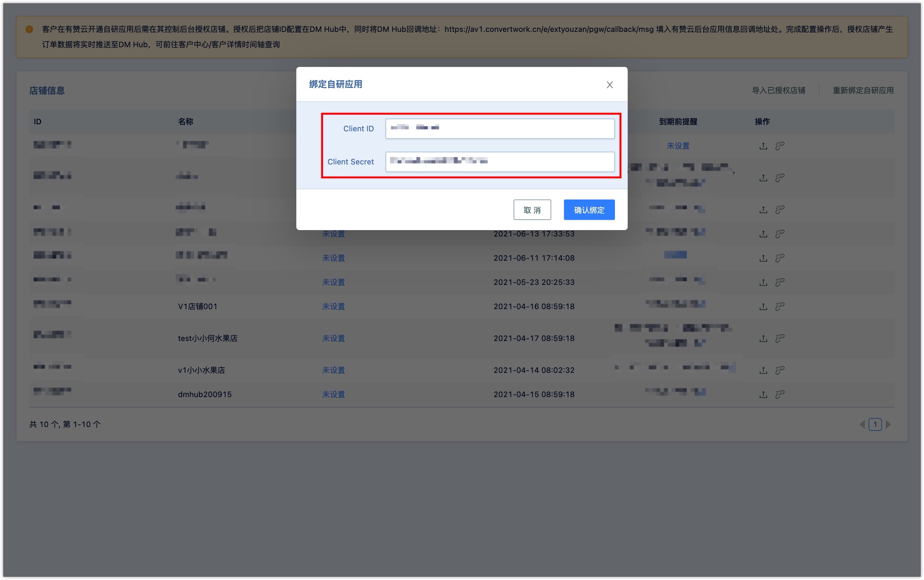Click shop name v1小小水果店

point(201,370)
